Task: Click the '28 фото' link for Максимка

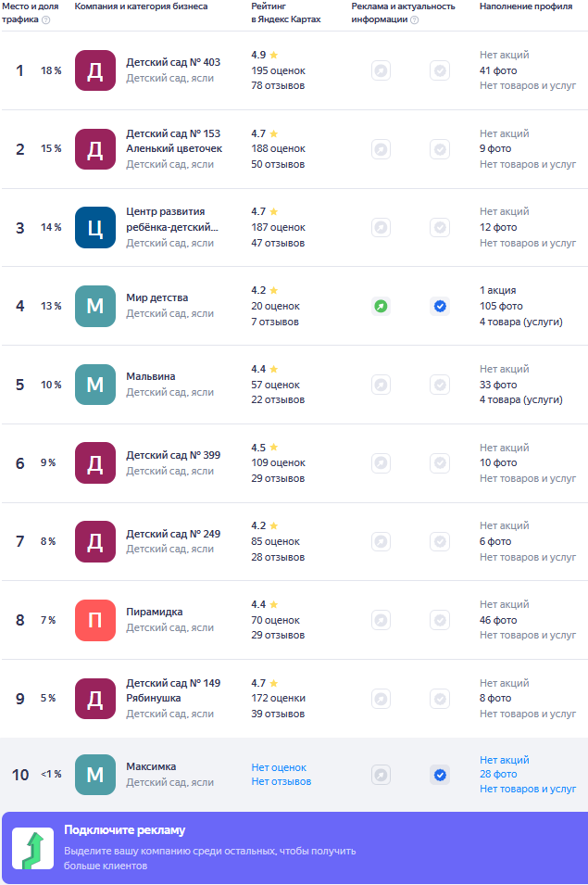Action: tap(498, 775)
